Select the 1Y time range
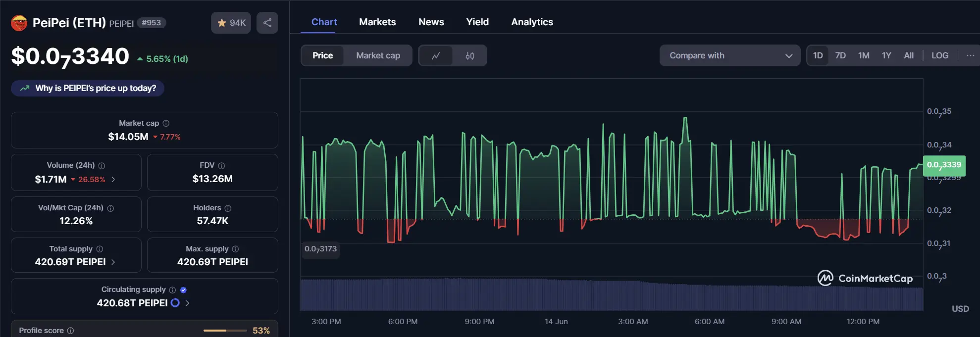 pos(886,55)
